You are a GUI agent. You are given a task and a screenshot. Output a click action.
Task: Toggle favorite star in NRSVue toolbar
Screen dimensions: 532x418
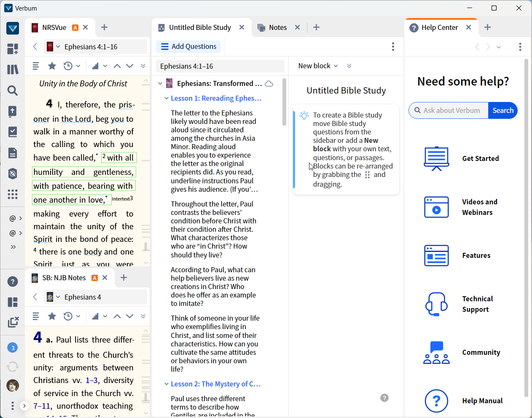click(x=52, y=66)
